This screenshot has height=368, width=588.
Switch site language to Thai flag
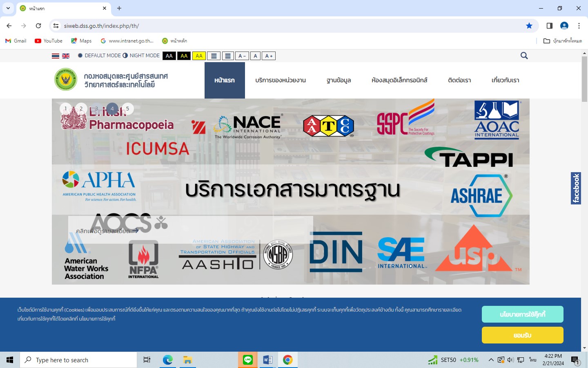(56, 56)
